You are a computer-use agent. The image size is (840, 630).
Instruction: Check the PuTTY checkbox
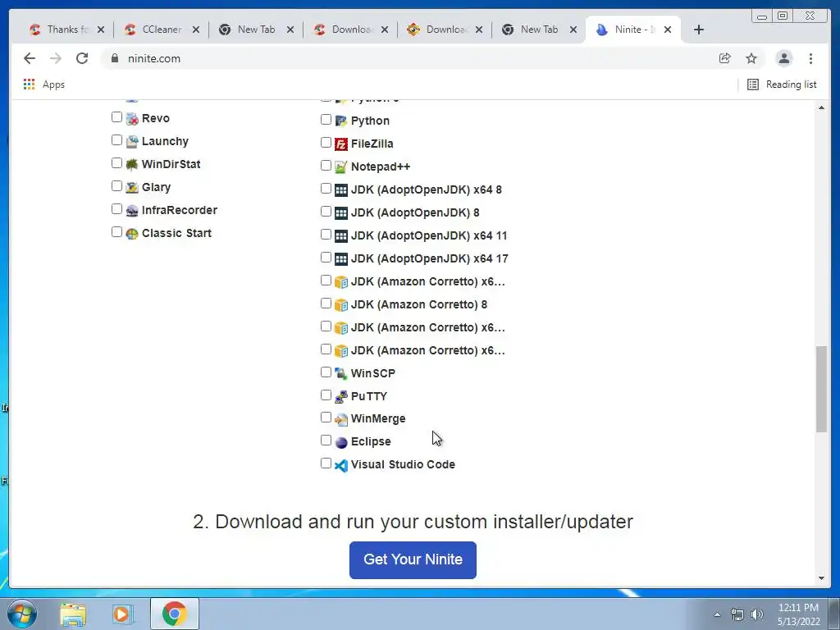[326, 395]
